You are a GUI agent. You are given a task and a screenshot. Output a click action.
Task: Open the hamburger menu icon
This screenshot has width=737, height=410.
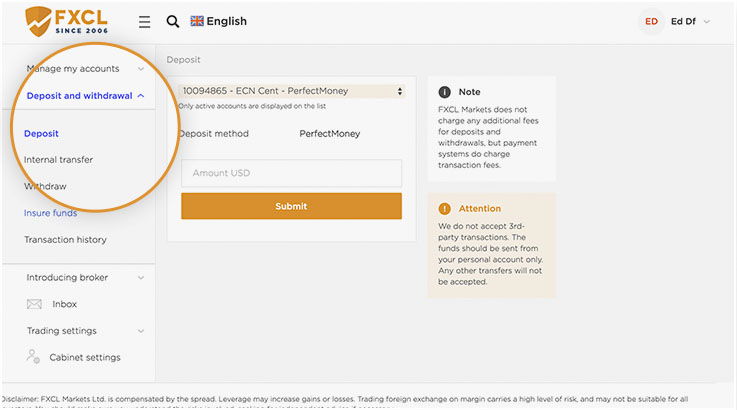(144, 22)
